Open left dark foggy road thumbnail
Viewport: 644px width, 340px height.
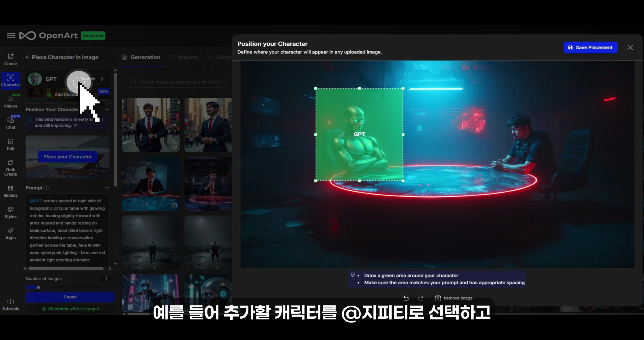[x=150, y=242]
